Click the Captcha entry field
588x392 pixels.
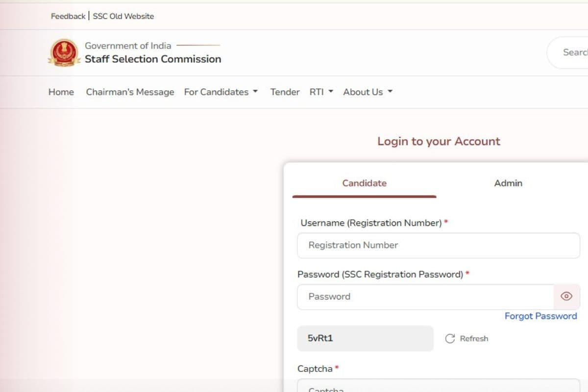(438, 387)
